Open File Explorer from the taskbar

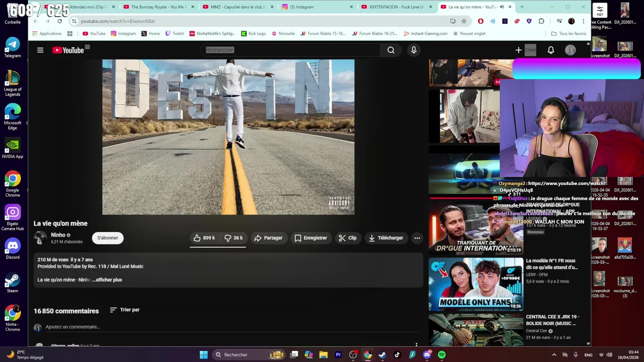(x=324, y=355)
